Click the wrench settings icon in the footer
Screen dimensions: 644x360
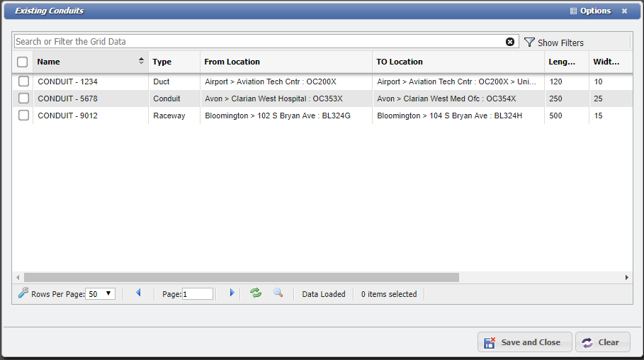(x=23, y=293)
